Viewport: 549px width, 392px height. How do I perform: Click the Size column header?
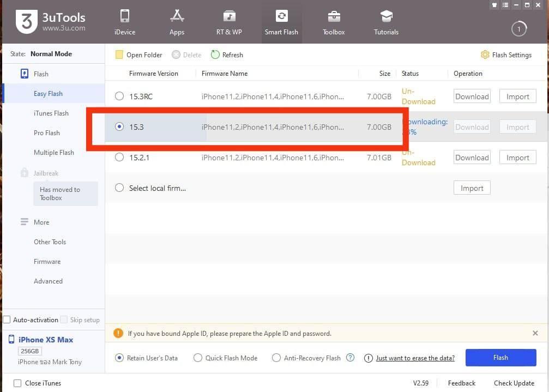pyautogui.click(x=385, y=74)
